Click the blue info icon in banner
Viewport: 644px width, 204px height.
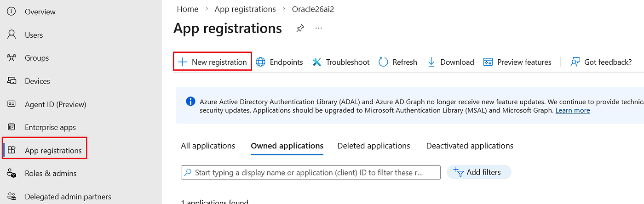coord(190,101)
